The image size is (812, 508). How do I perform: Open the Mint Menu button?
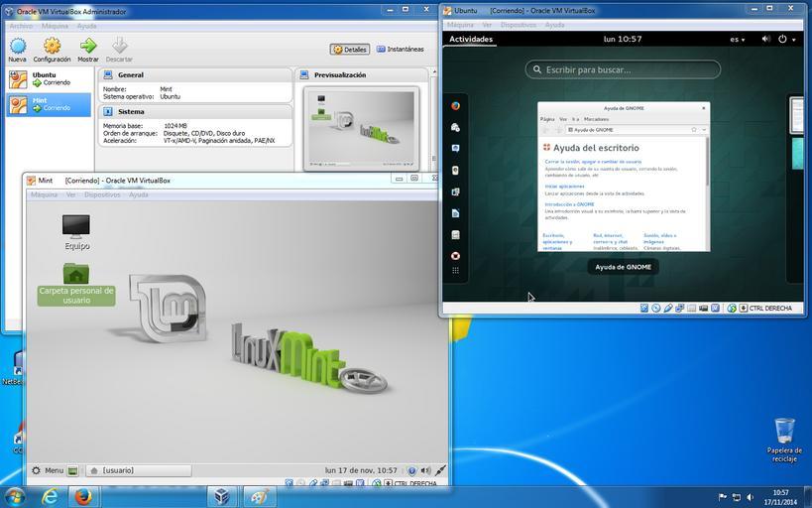[x=47, y=470]
